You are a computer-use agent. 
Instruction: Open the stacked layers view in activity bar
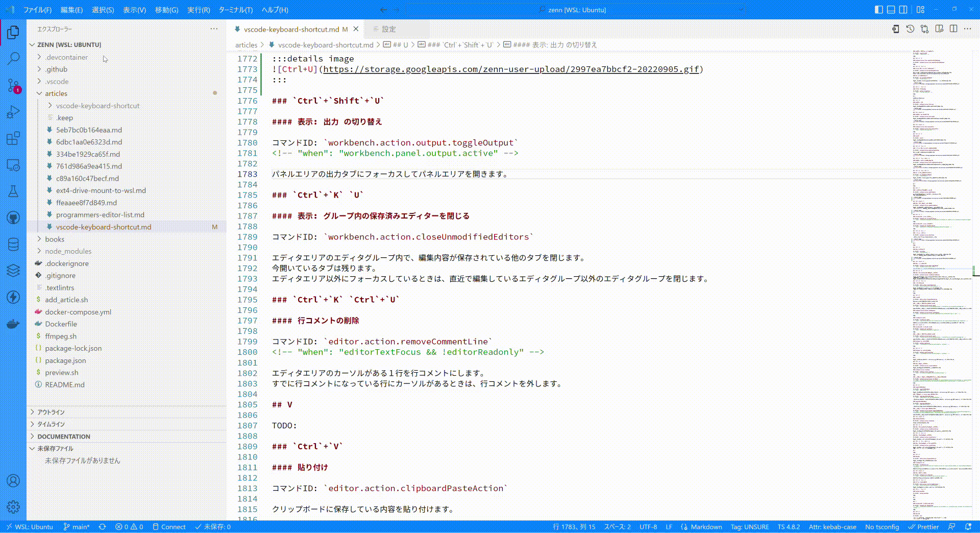pos(13,271)
